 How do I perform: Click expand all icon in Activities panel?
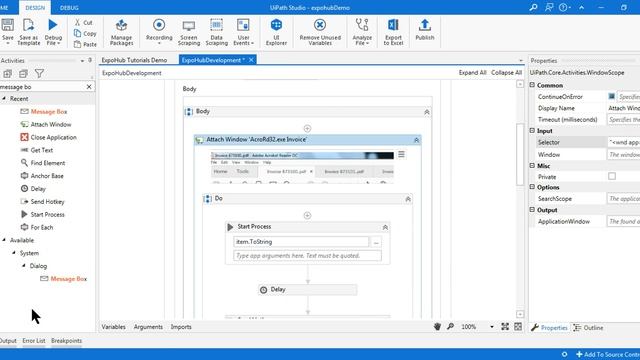tap(7, 74)
